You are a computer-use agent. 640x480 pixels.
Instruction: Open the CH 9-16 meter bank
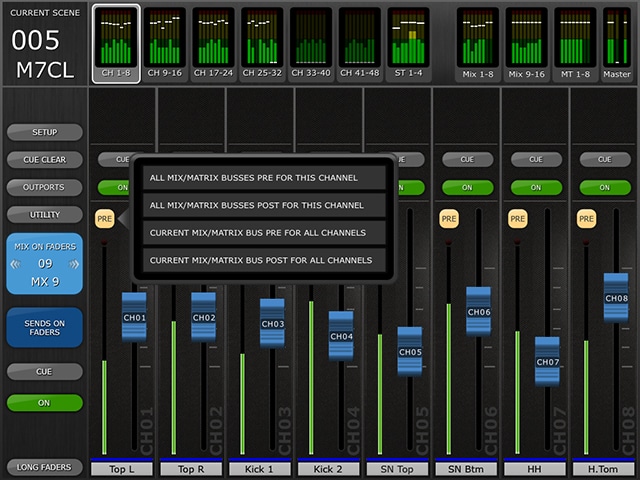click(165, 43)
